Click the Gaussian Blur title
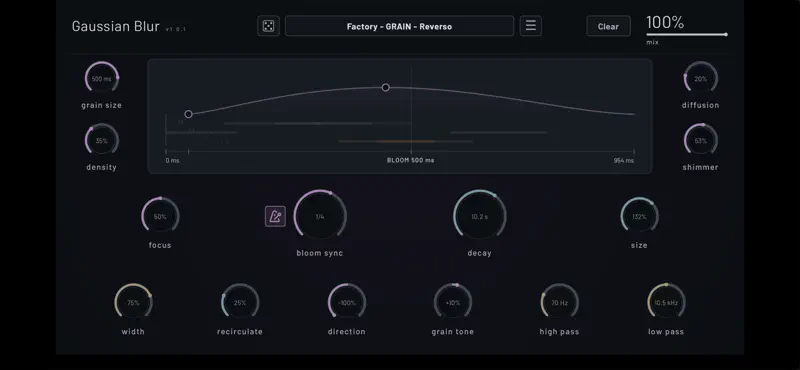The image size is (800, 370). click(116, 26)
